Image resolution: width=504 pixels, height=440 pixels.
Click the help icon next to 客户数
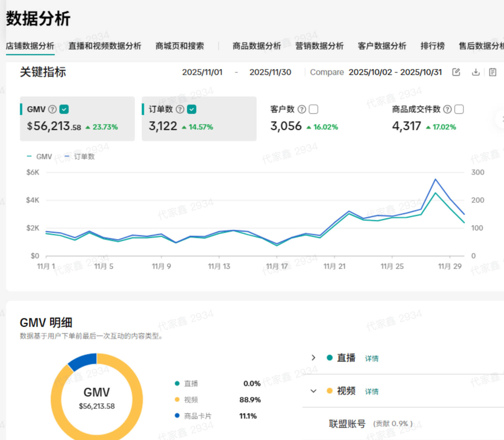[x=302, y=109]
